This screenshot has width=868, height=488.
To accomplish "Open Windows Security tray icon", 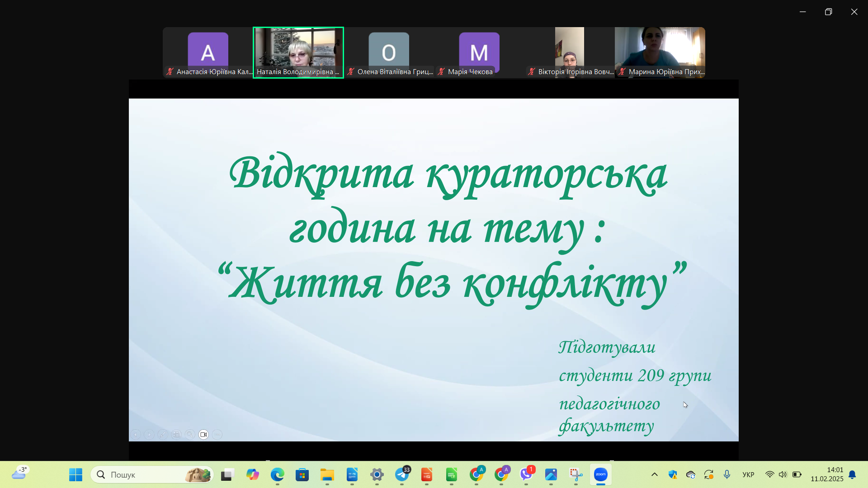I will click(x=673, y=474).
